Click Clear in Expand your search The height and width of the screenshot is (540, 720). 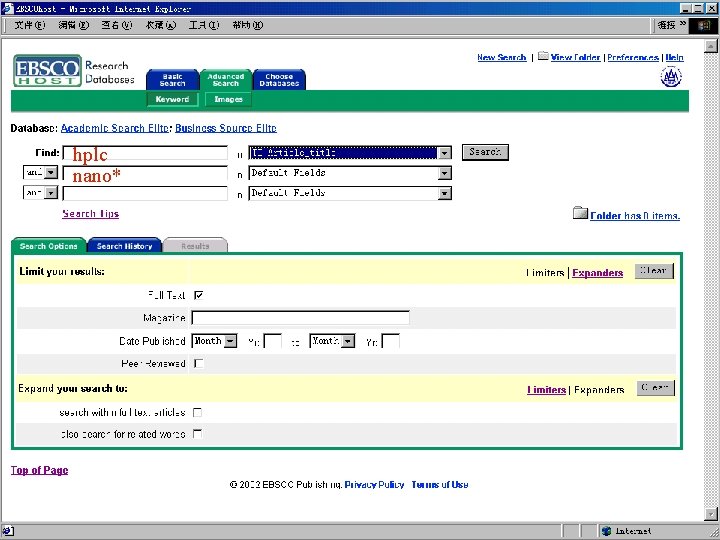pyautogui.click(x=655, y=388)
